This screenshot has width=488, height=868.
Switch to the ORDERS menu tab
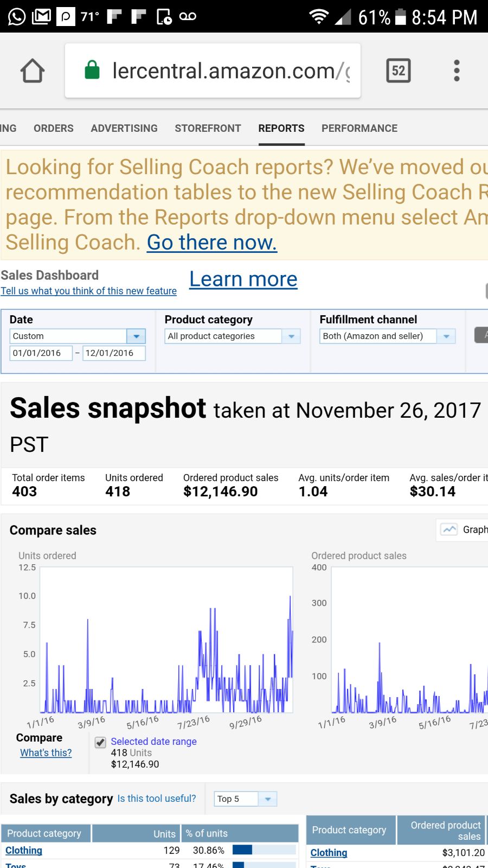(x=53, y=129)
